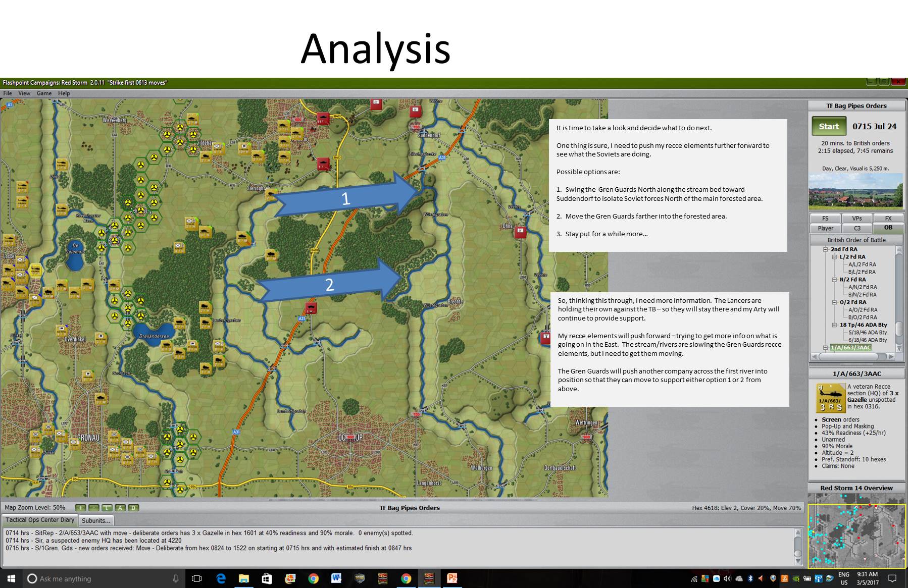This screenshot has width=908, height=588.
Task: Select 5/18/46 ADA Bty in the tree
Action: pyautogui.click(x=868, y=333)
